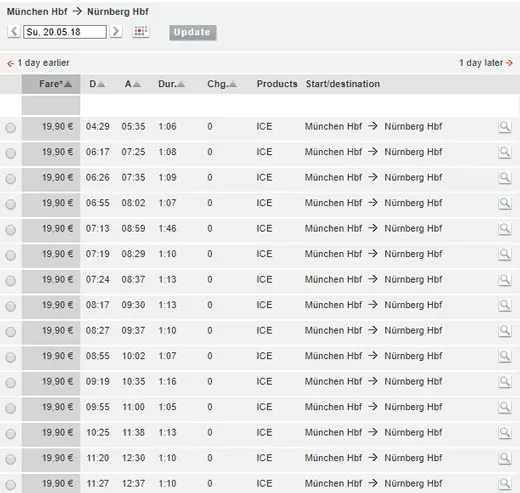Follow the '1 day later' link
The image size is (520, 493).
tap(486, 63)
